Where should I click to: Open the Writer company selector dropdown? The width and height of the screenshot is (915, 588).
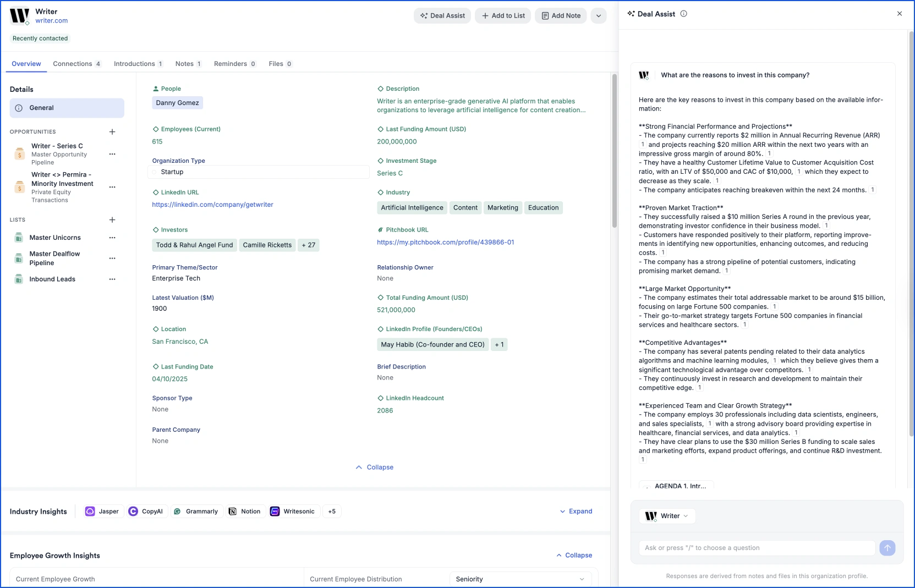668,516
